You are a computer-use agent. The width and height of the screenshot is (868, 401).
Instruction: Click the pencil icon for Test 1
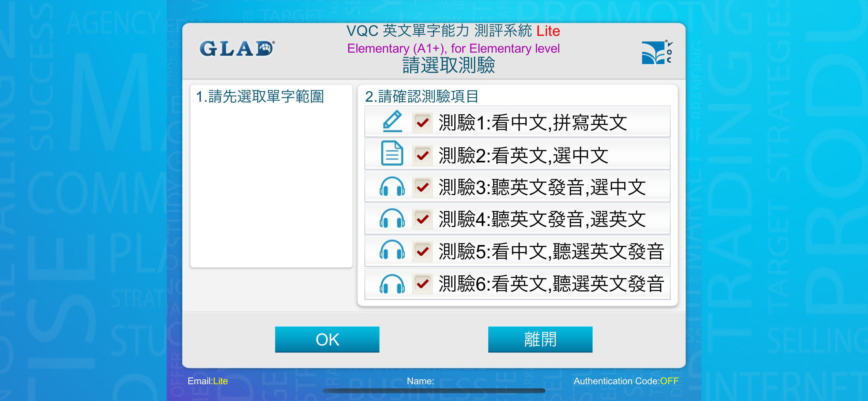click(x=392, y=121)
